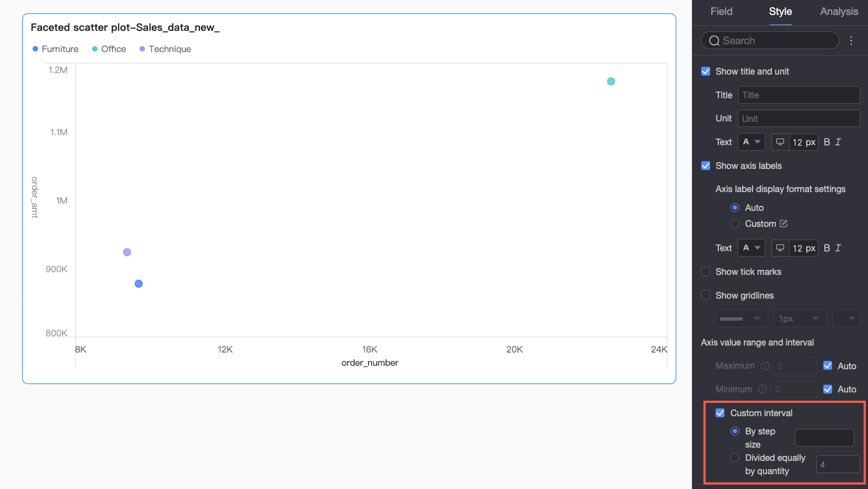Click the 1.2M y-axis label

[x=58, y=70]
